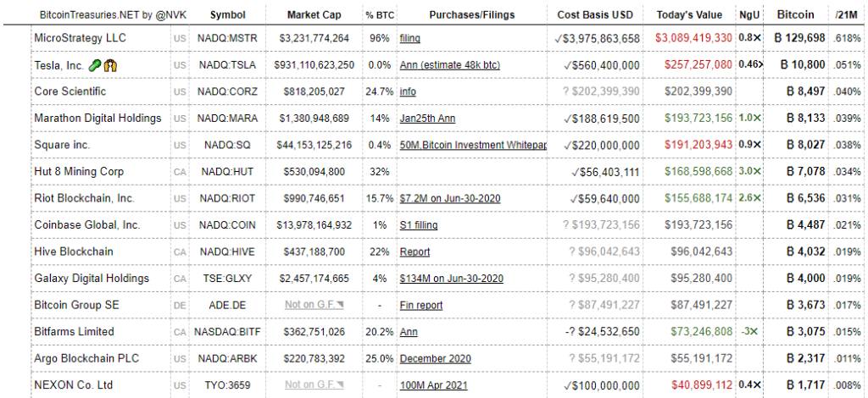868x398 pixels.
Task: Click the Today's Value column header
Action: coord(689,14)
